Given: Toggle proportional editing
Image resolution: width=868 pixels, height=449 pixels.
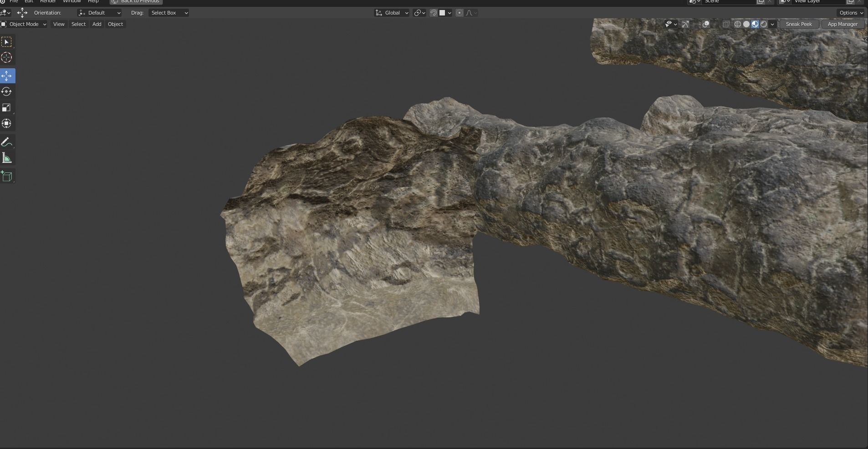Looking at the screenshot, I should (460, 13).
